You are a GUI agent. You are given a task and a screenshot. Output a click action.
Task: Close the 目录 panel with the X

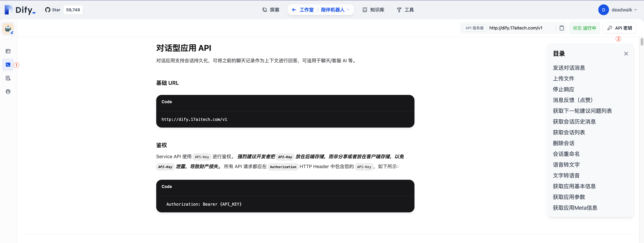(626, 54)
